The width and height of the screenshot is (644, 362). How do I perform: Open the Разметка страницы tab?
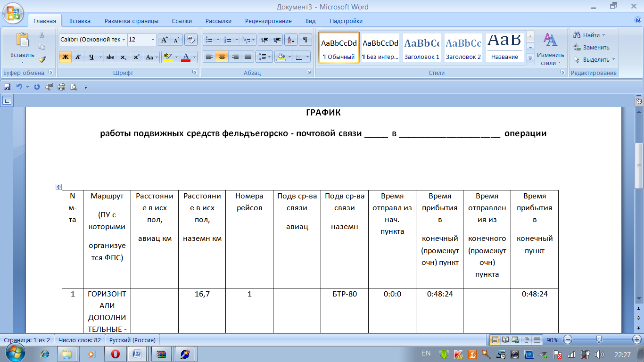(x=132, y=21)
